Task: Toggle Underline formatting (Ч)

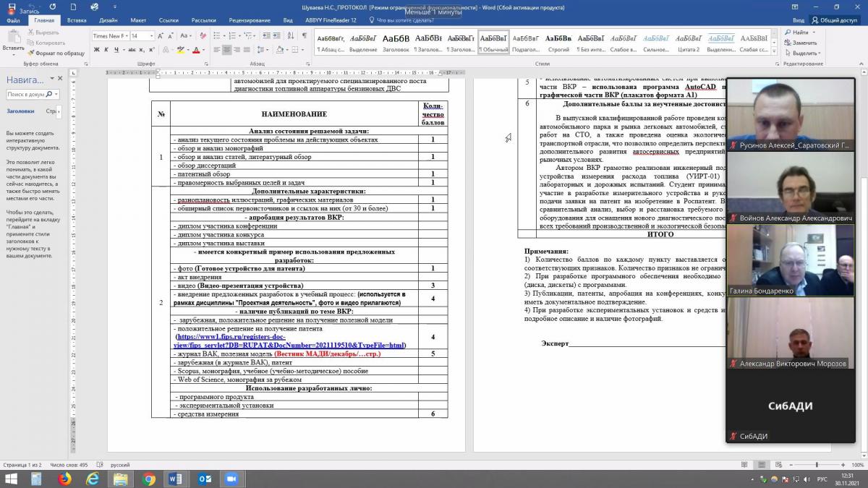Action: pyautogui.click(x=116, y=49)
